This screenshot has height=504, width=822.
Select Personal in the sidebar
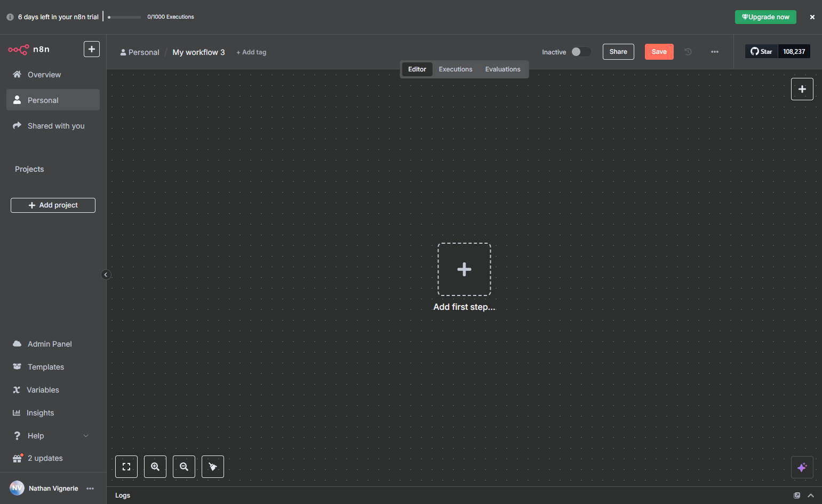[x=53, y=100]
